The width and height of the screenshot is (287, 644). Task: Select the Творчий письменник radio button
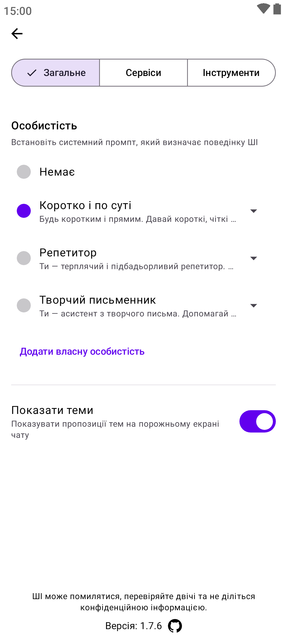[24, 305]
